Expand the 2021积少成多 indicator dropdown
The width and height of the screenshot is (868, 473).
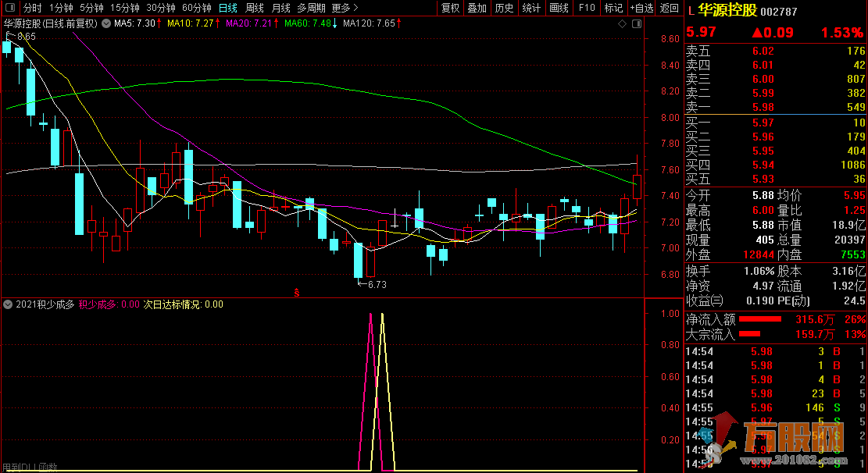point(8,304)
